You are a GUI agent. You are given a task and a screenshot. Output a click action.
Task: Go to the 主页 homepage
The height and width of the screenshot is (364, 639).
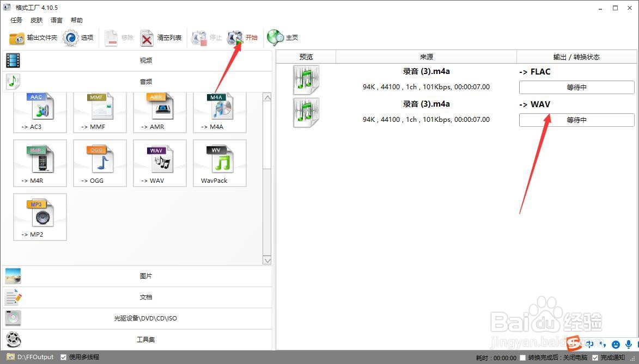[x=282, y=38]
